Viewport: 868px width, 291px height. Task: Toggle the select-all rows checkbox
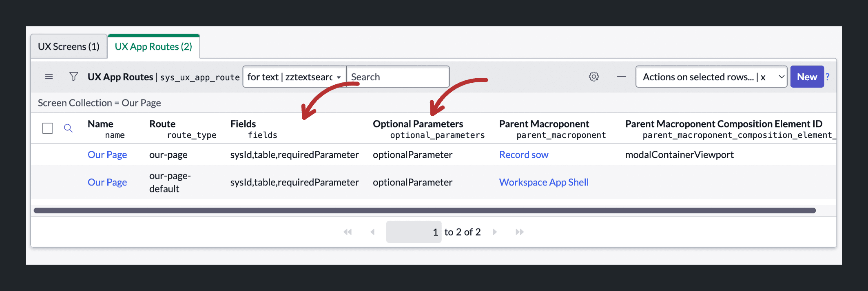pos(48,128)
